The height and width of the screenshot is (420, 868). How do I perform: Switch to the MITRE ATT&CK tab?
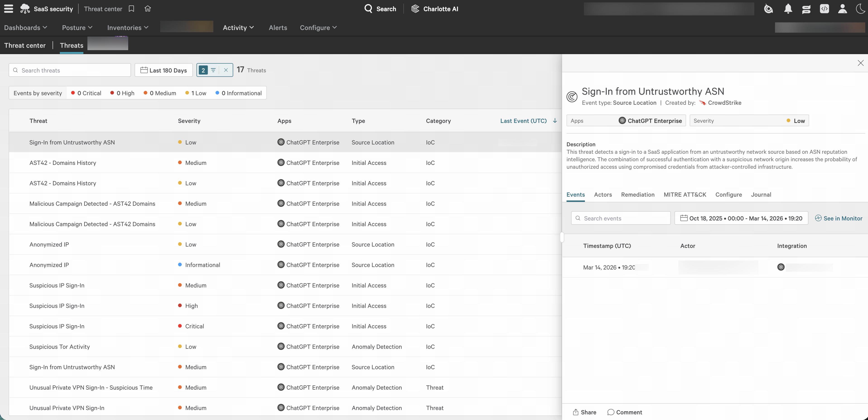685,195
